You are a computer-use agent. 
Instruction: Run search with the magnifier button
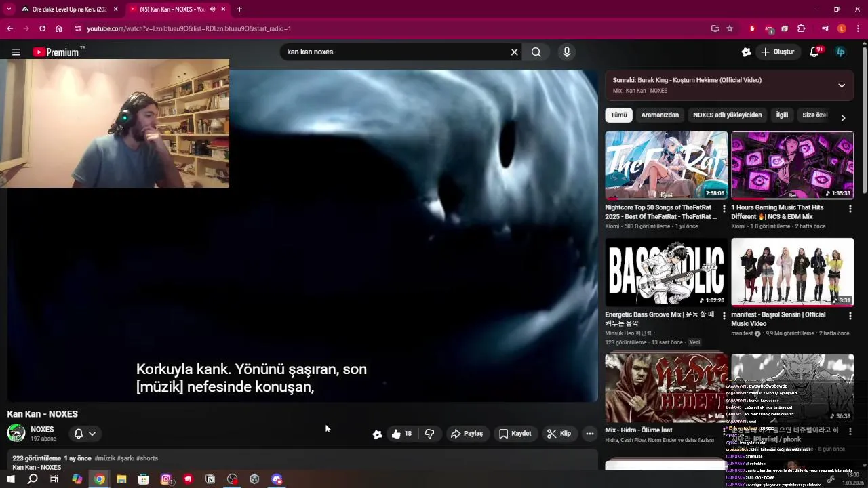coord(536,52)
